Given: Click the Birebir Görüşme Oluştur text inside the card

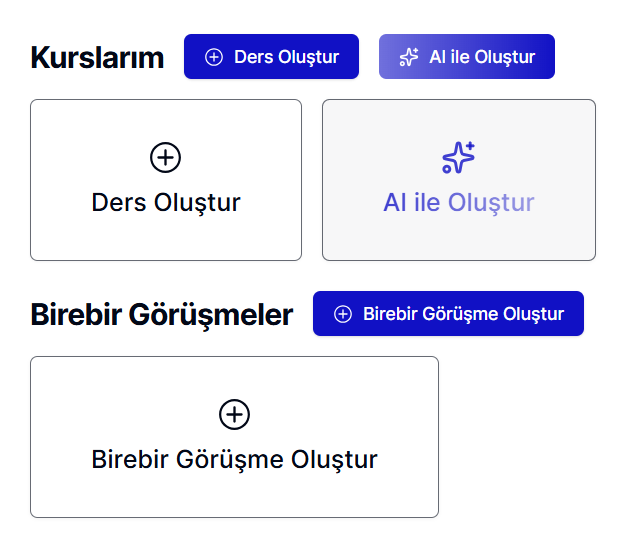Looking at the screenshot, I should [x=234, y=460].
